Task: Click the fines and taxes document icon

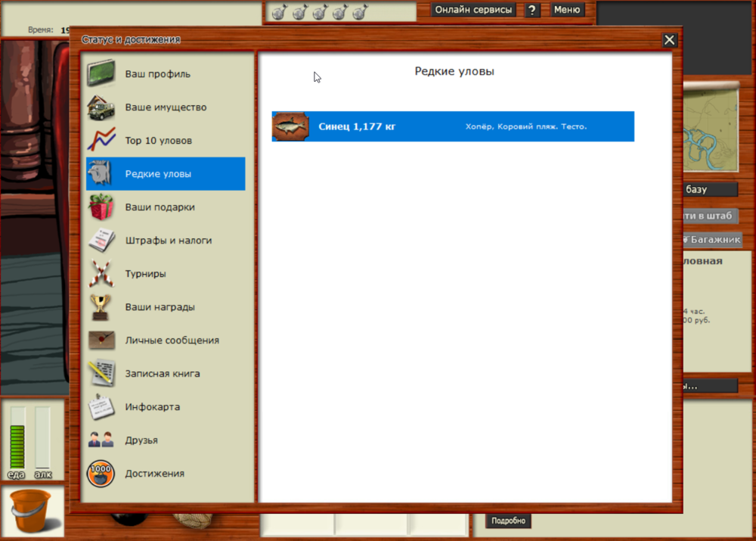Action: 101,241
